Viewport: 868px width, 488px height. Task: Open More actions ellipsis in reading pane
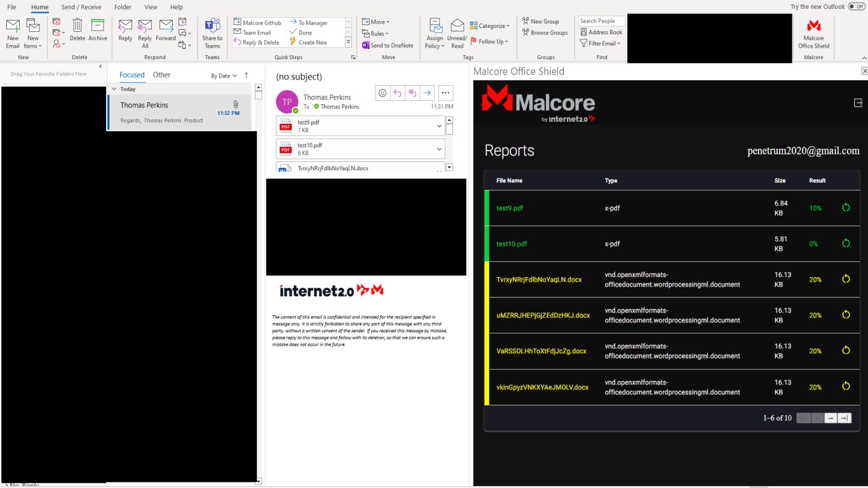[x=445, y=93]
